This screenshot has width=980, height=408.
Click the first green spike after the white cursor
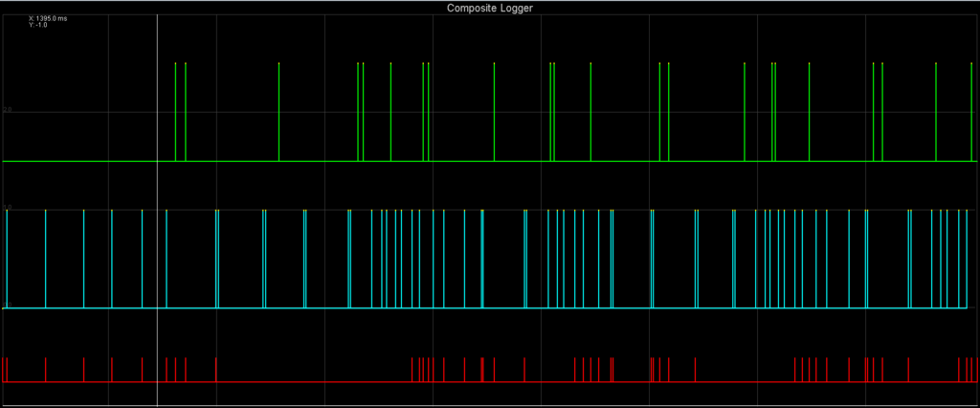coord(176,112)
